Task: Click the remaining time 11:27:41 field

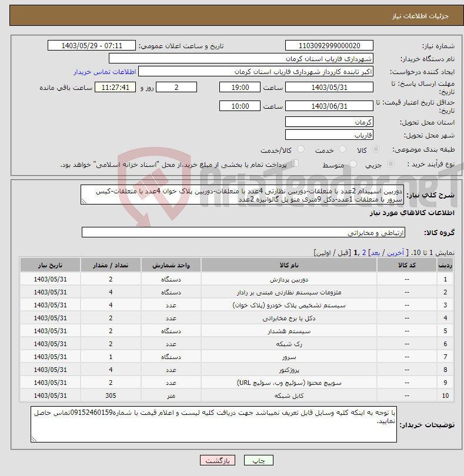Action: pyautogui.click(x=115, y=88)
